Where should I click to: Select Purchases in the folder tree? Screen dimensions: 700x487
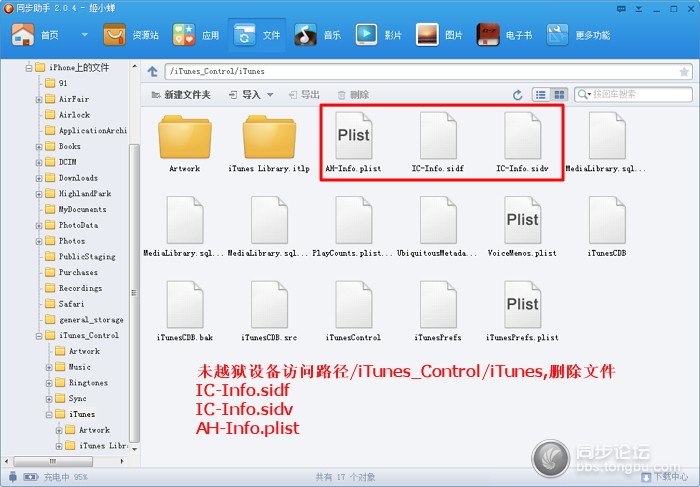[x=71, y=272]
